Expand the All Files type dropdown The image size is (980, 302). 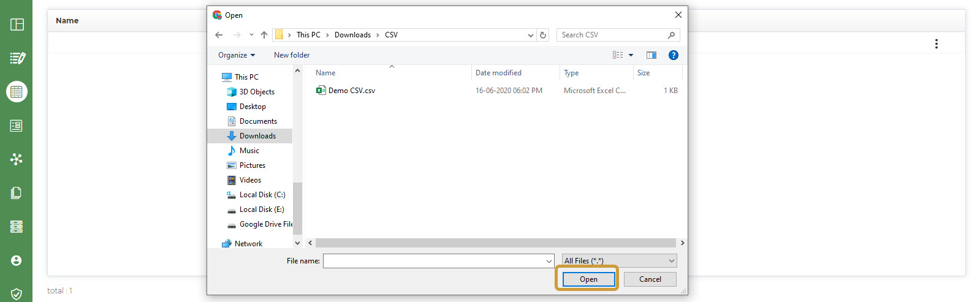pos(619,260)
